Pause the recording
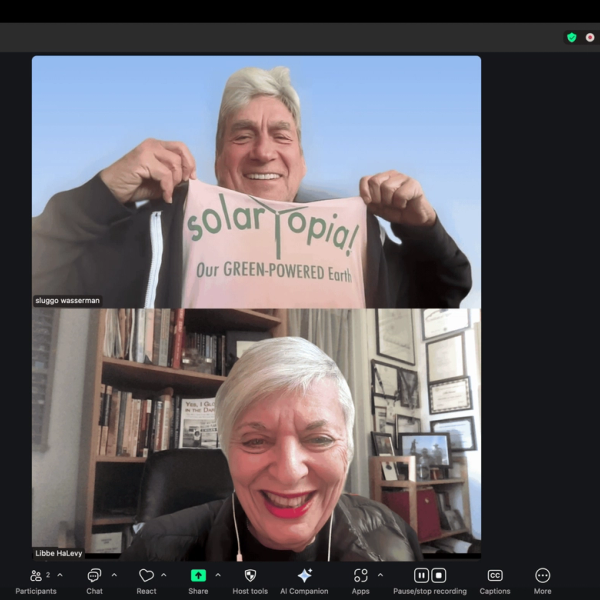This screenshot has height=600, width=600. click(x=421, y=576)
